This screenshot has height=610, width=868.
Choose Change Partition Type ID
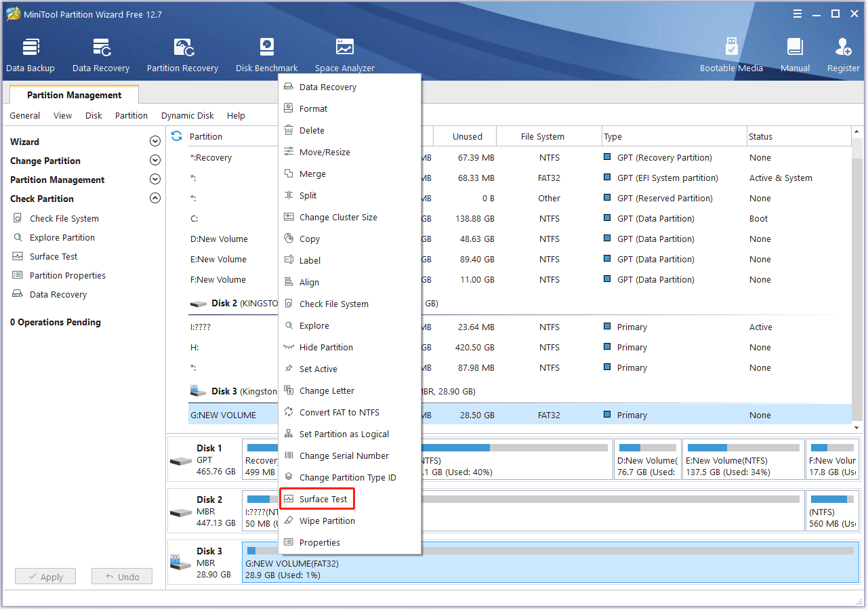click(x=350, y=477)
